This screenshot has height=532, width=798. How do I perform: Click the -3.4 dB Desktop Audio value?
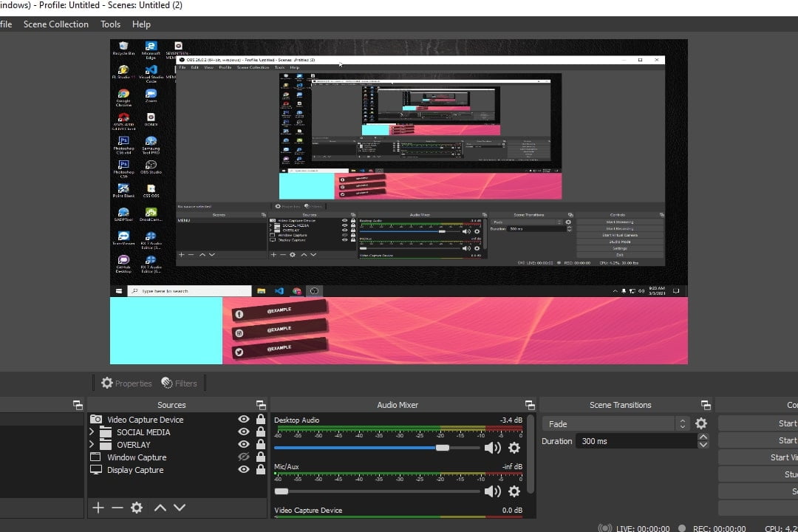(x=511, y=420)
